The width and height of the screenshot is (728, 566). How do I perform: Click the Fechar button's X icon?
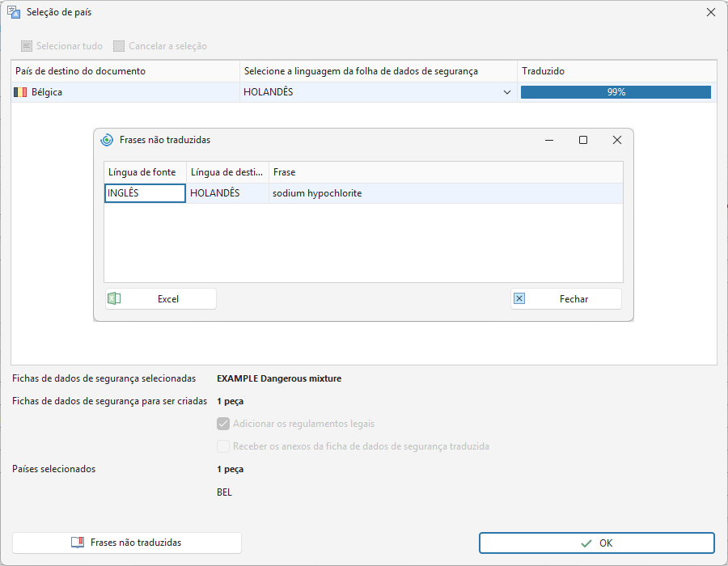coord(519,299)
